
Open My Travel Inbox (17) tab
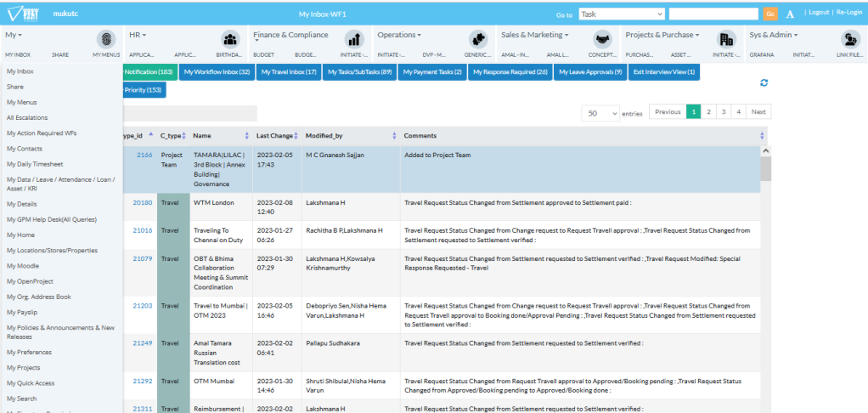[x=289, y=72]
